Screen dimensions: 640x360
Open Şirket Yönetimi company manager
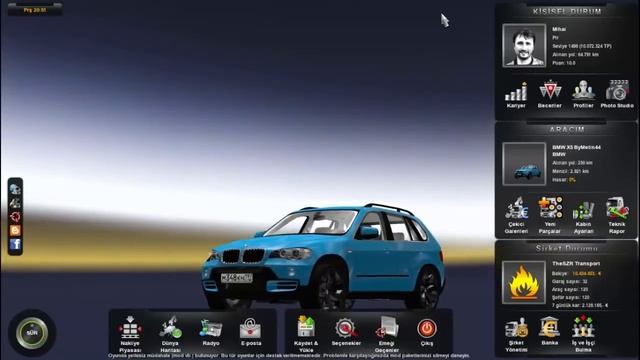click(516, 334)
